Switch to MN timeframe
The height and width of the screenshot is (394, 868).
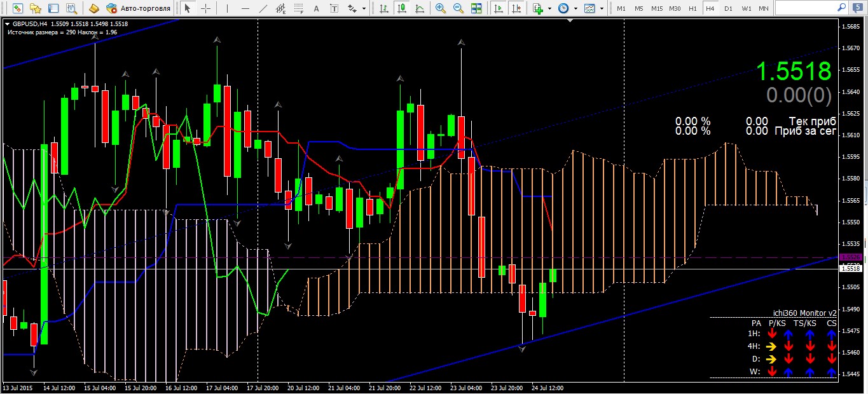point(764,8)
